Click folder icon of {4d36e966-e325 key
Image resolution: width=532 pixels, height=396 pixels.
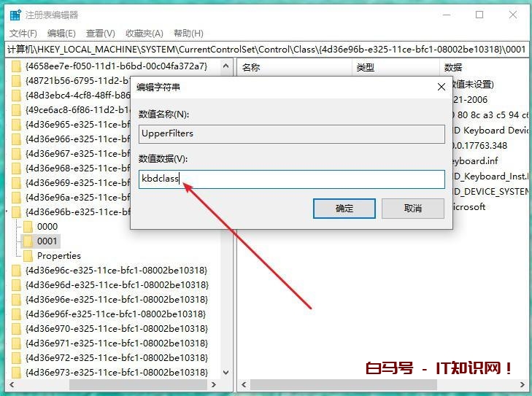16,139
